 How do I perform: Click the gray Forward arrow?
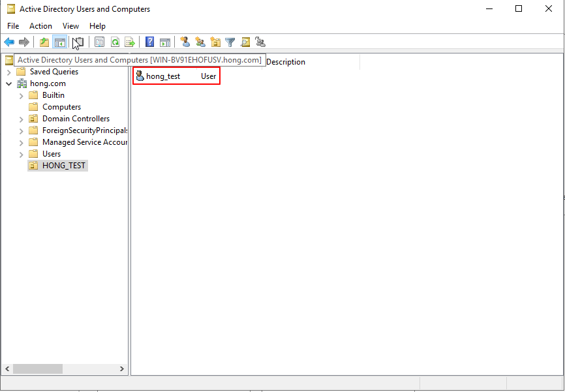[23, 42]
